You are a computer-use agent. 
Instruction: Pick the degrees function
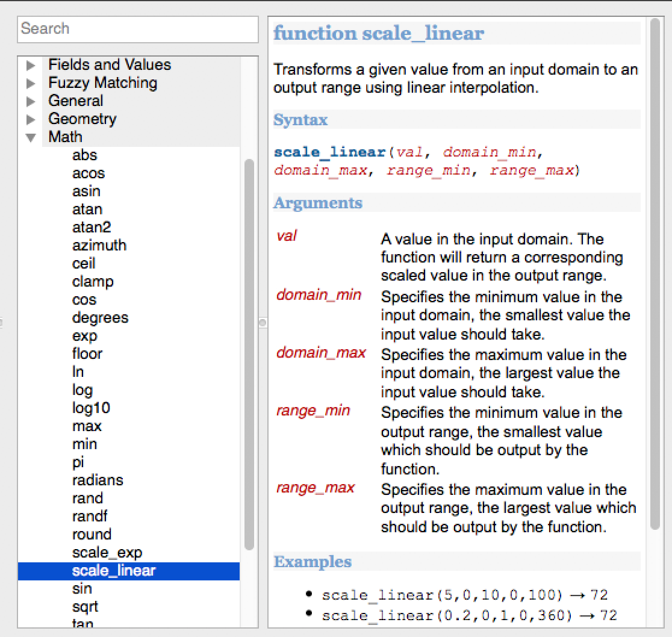tap(100, 317)
